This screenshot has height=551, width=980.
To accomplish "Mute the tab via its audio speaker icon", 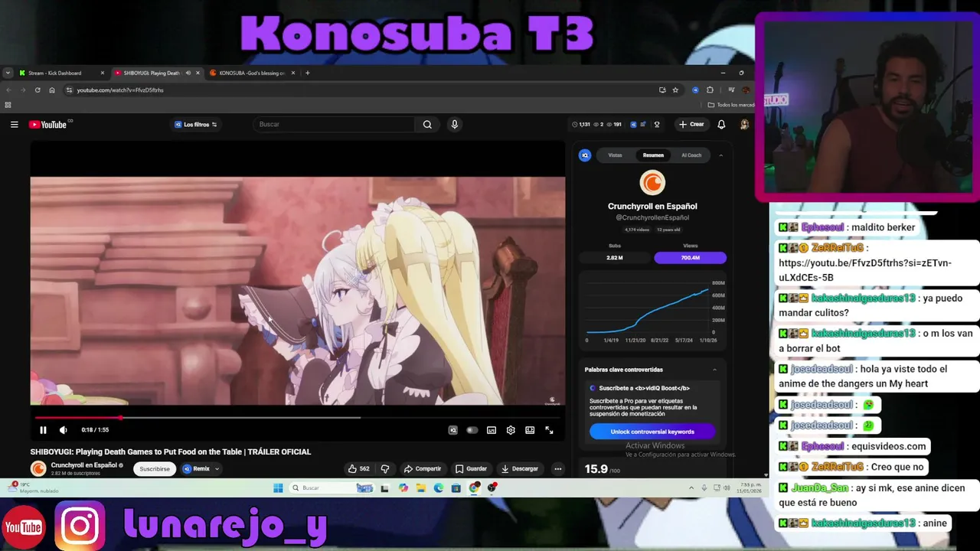I will pyautogui.click(x=188, y=73).
